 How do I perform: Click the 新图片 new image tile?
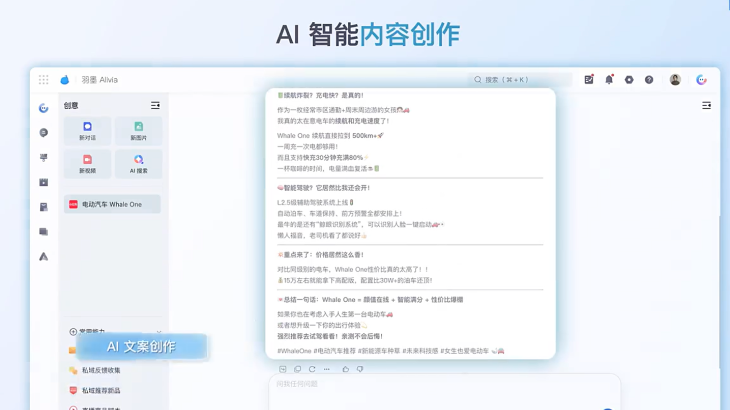click(x=139, y=131)
